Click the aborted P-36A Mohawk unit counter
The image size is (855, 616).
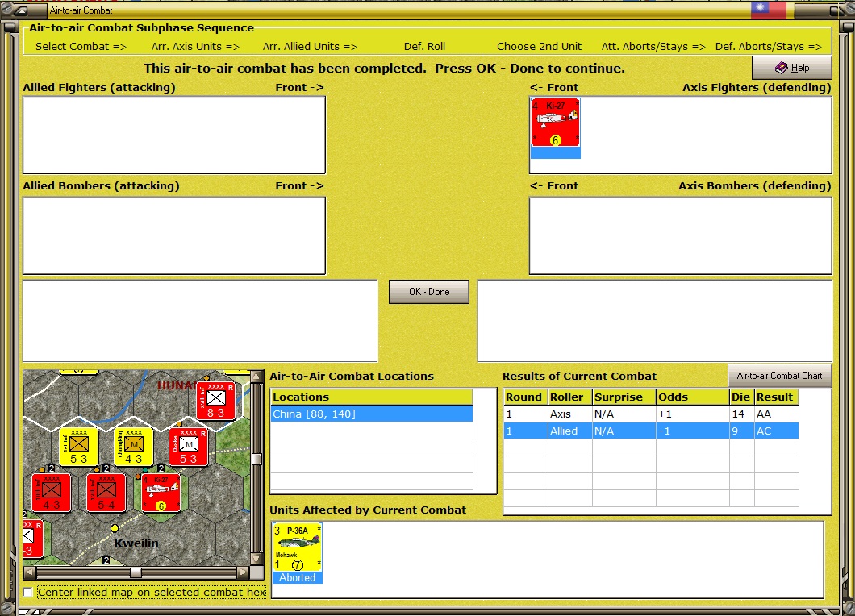(x=297, y=547)
